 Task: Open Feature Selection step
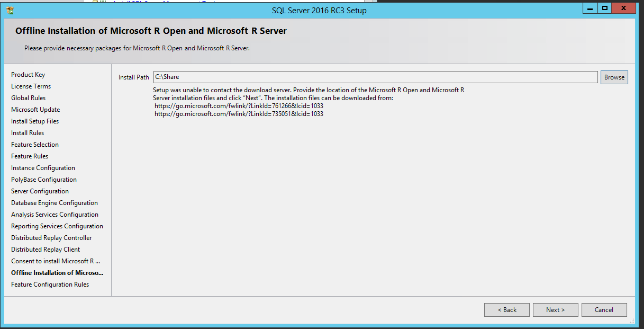[35, 145]
